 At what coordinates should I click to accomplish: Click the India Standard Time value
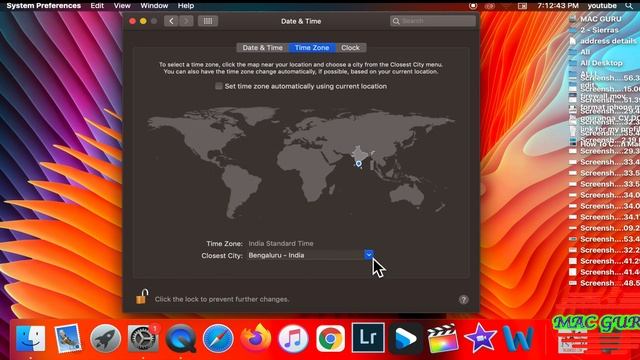point(281,243)
